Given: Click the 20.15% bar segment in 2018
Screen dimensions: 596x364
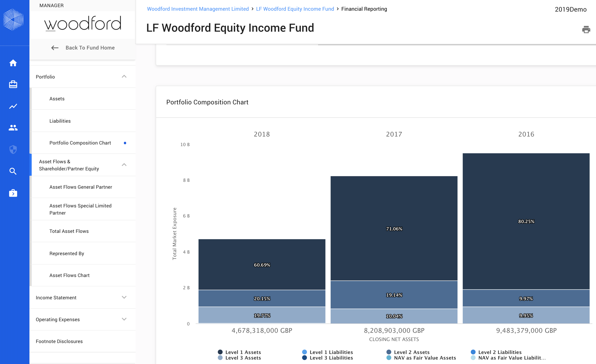Looking at the screenshot, I should [x=262, y=298].
